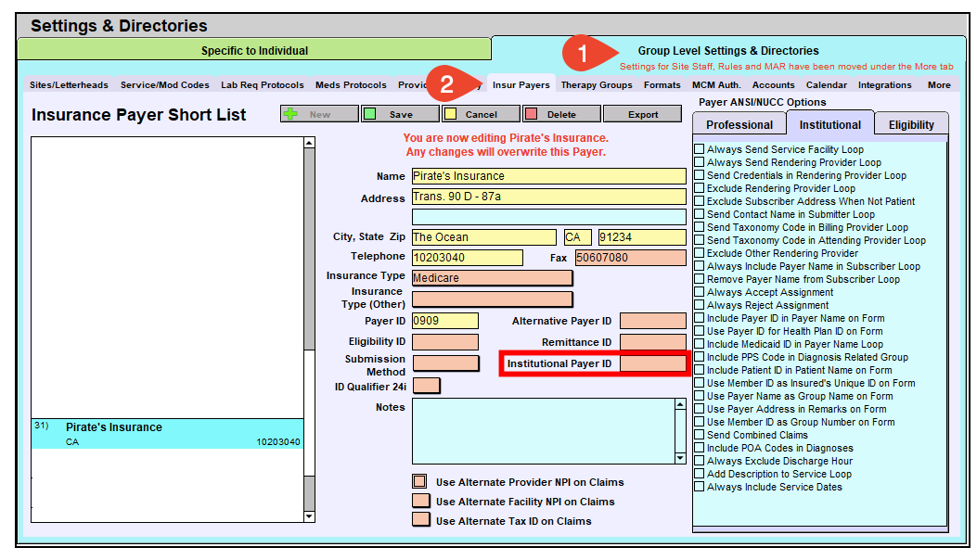Open the Professional payer options tab
The width and height of the screenshot is (977, 560).
[x=739, y=124]
